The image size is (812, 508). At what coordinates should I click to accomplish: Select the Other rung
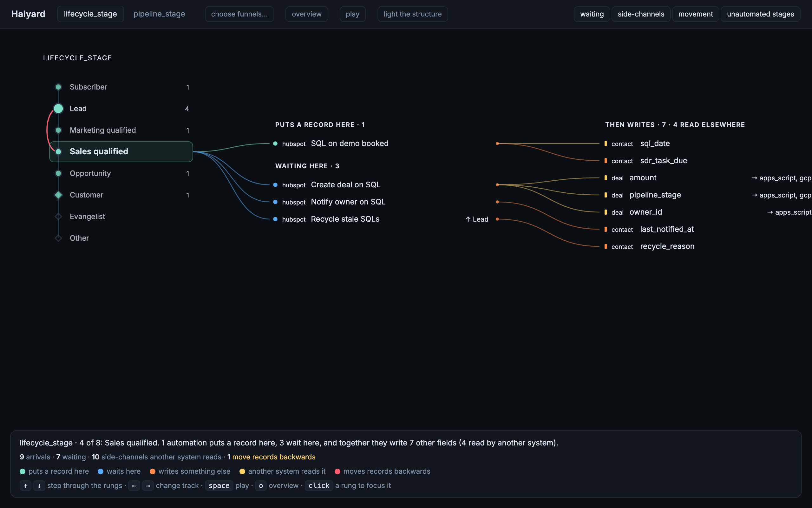pos(121,238)
